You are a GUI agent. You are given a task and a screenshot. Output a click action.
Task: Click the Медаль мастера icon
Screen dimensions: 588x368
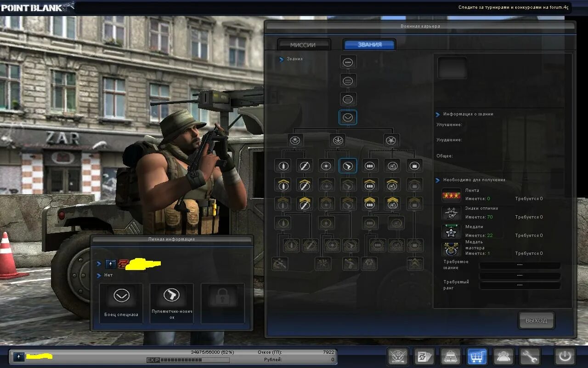451,249
